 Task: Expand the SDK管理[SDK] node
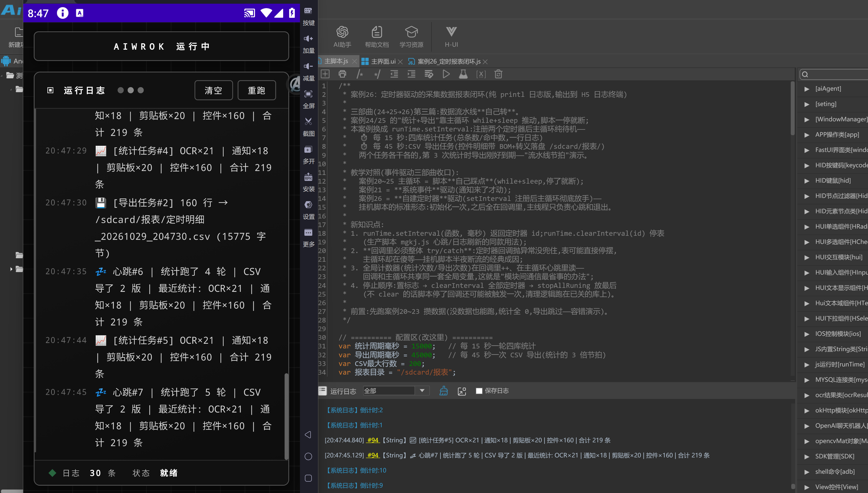click(807, 456)
